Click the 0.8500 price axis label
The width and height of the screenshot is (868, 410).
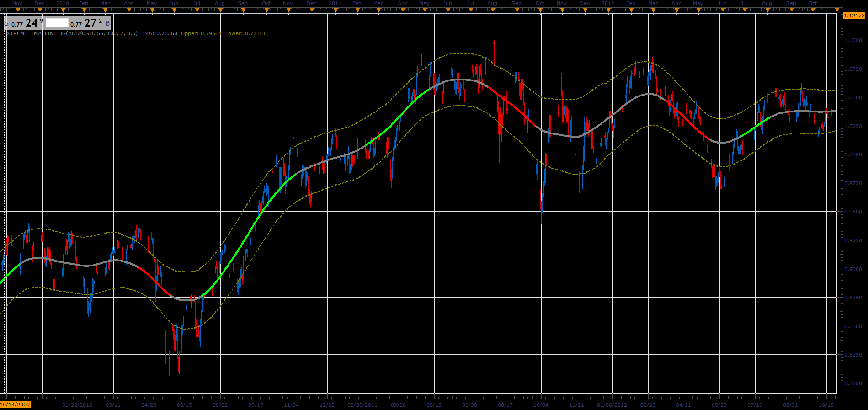[853, 326]
